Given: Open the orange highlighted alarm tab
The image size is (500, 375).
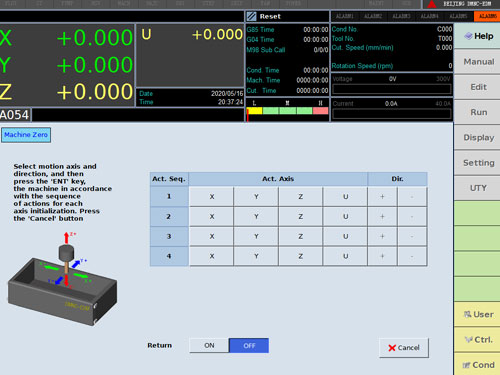Looking at the screenshot, I should click(x=487, y=16).
